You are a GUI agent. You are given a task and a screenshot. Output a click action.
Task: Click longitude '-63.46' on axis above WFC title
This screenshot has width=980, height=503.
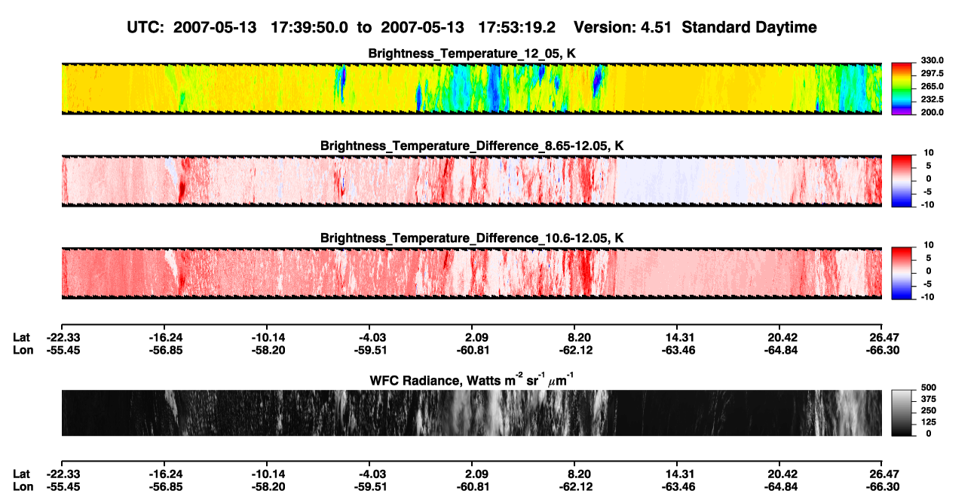point(677,350)
